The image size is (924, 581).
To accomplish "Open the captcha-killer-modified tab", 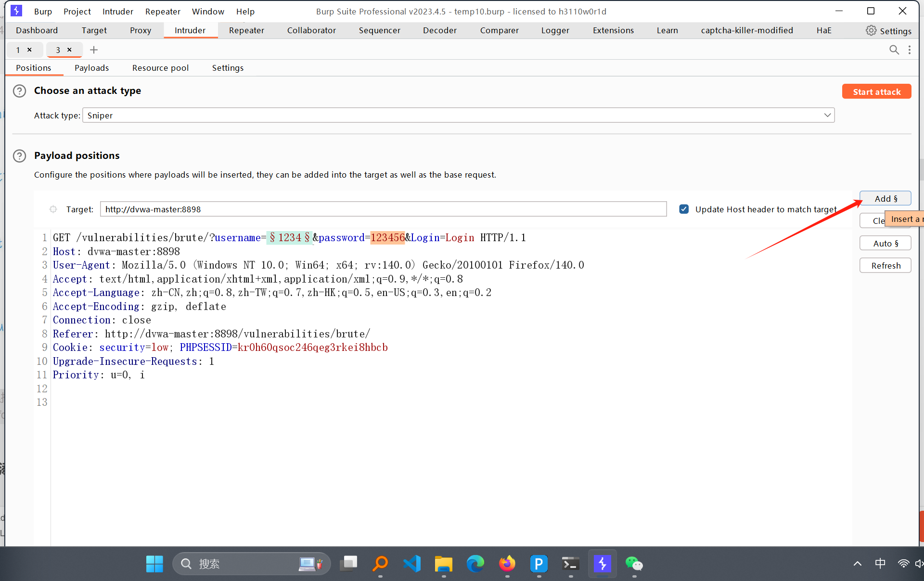I will click(x=747, y=30).
